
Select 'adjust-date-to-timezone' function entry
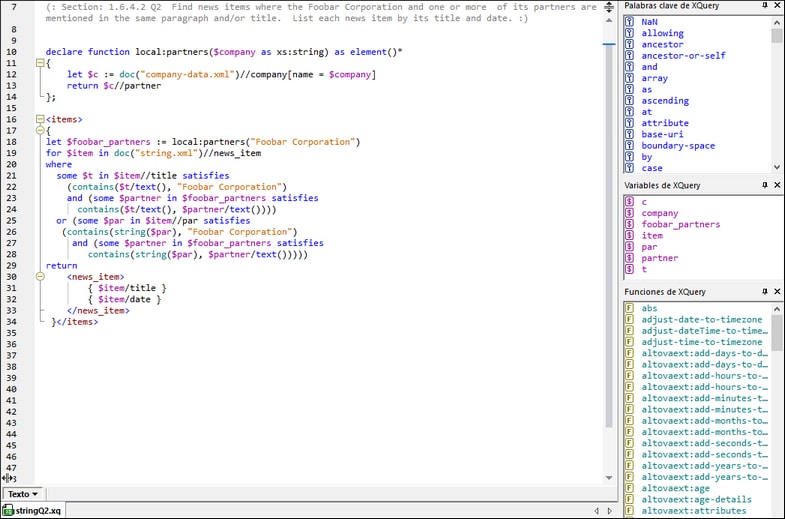[701, 320]
